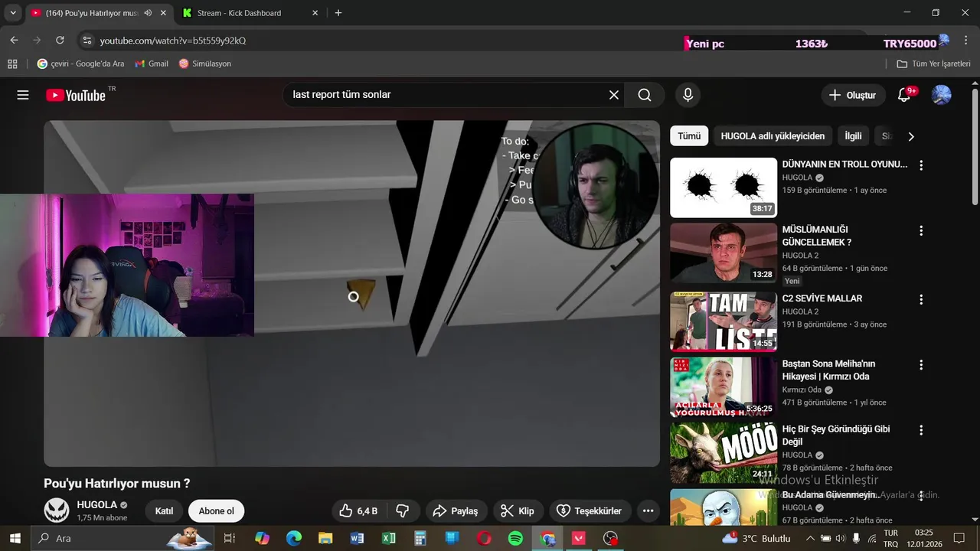The image size is (980, 551).
Task: Open options for DÜNYANIN EN TROLL OYUNU video
Action: coord(921,165)
